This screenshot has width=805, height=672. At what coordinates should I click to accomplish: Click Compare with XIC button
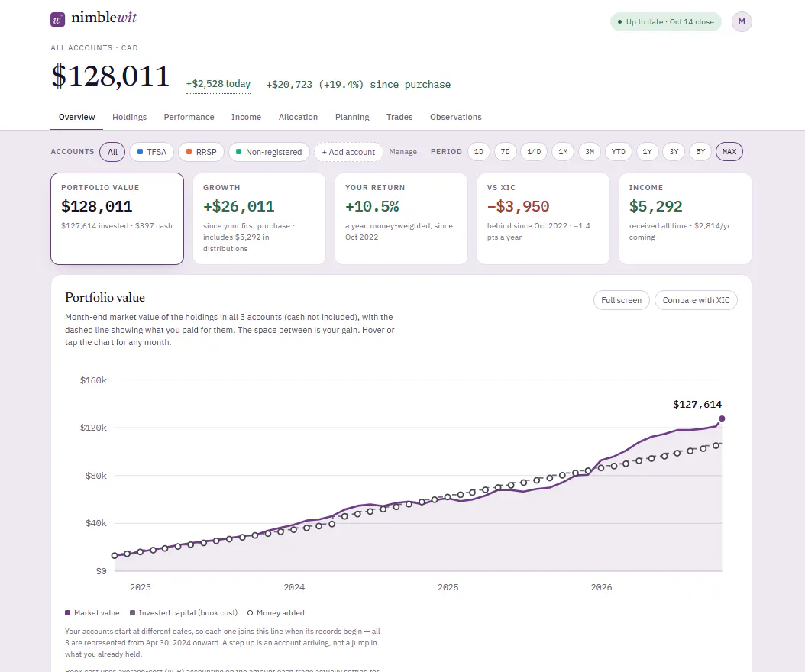(696, 300)
